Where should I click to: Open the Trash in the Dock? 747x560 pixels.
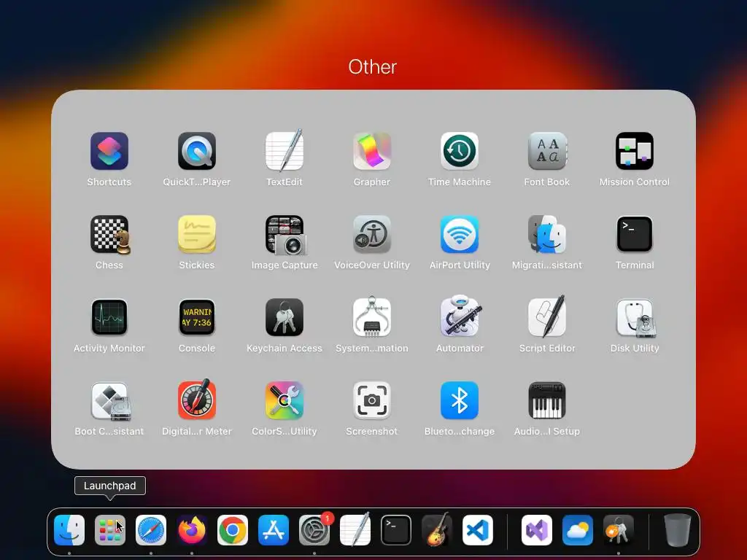click(x=678, y=530)
